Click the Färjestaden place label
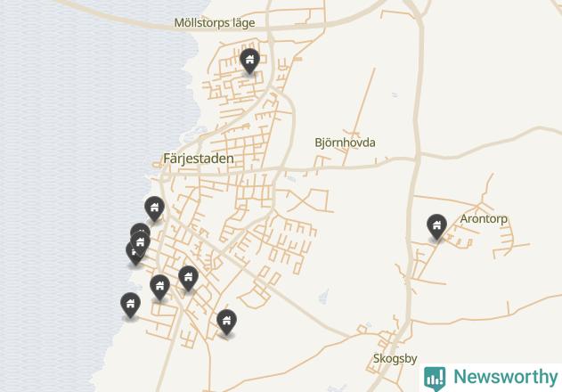Screen dimensions: 562x392 tap(199, 159)
